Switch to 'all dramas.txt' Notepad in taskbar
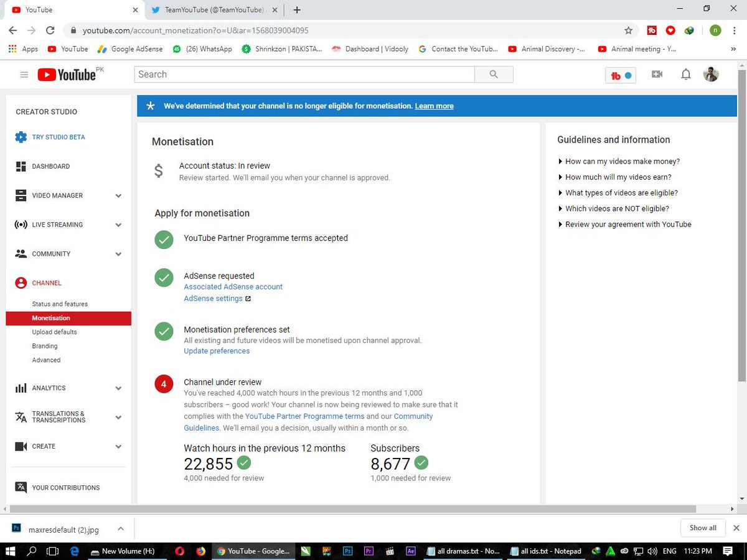This screenshot has width=747, height=560. coord(464,551)
